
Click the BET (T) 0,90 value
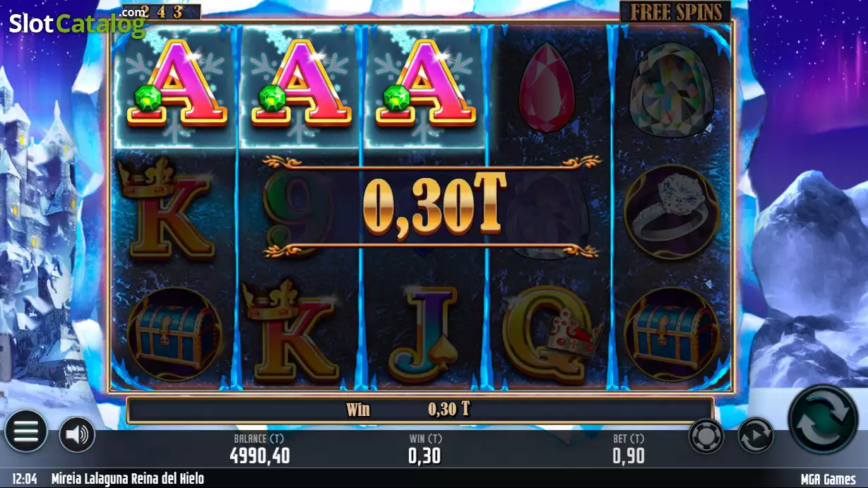(628, 456)
